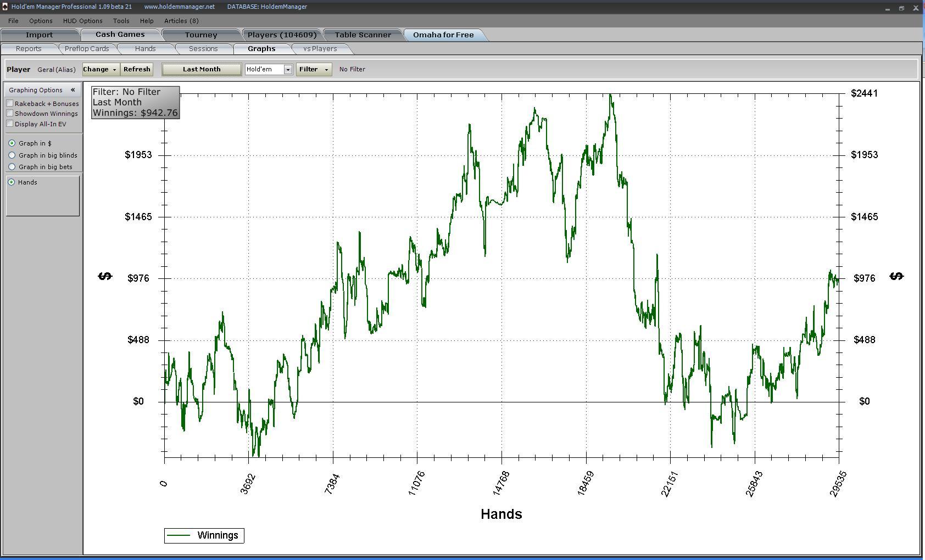Click the No Filter status text
Viewport: 925px width, 560px height.
tap(352, 69)
